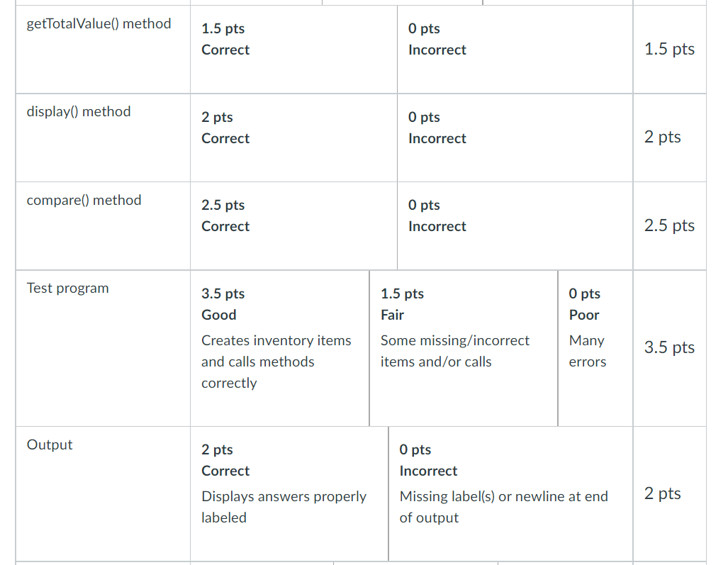
Task: Select the 1.5 pts Correct rating for getTotalValue()
Action: point(293,49)
